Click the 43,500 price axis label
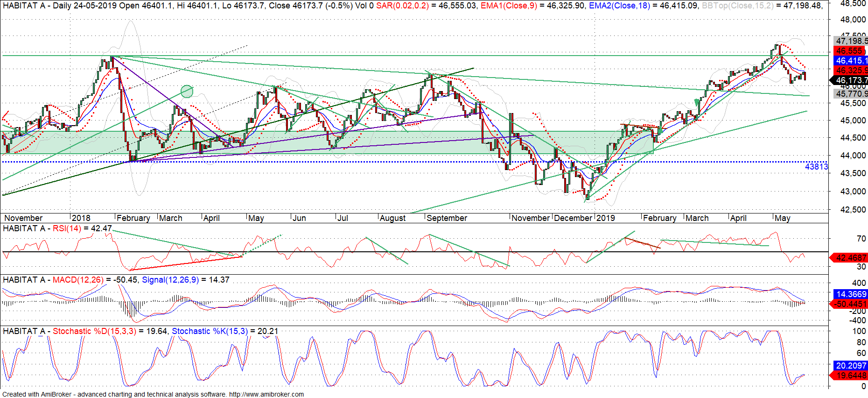 (x=853, y=173)
